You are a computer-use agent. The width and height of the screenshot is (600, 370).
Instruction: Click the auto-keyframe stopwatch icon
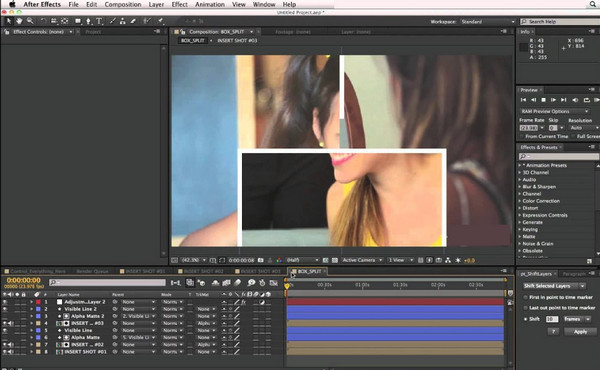point(262,283)
